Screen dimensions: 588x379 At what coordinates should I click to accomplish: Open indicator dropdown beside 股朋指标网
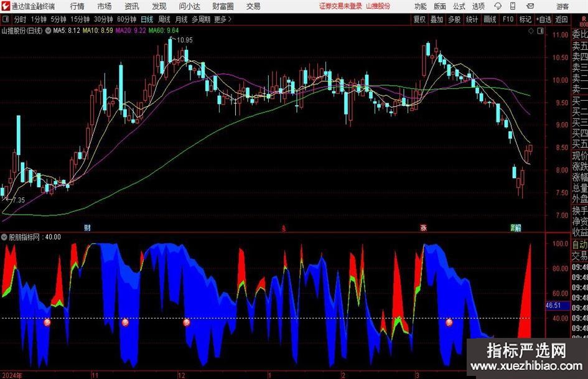click(x=4, y=236)
